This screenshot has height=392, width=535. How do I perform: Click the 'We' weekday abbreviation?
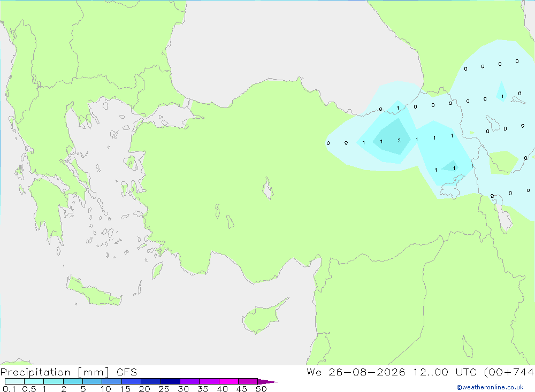pyautogui.click(x=314, y=372)
